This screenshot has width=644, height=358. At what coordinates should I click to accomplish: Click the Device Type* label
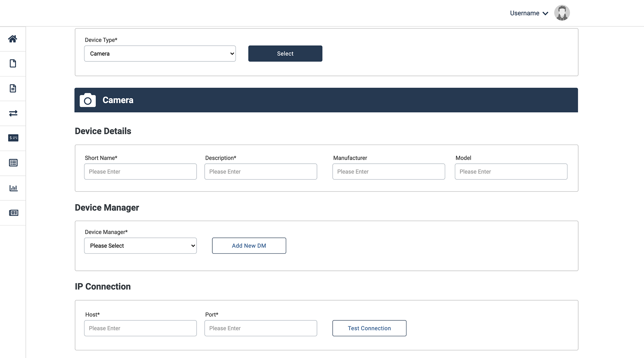(x=101, y=40)
